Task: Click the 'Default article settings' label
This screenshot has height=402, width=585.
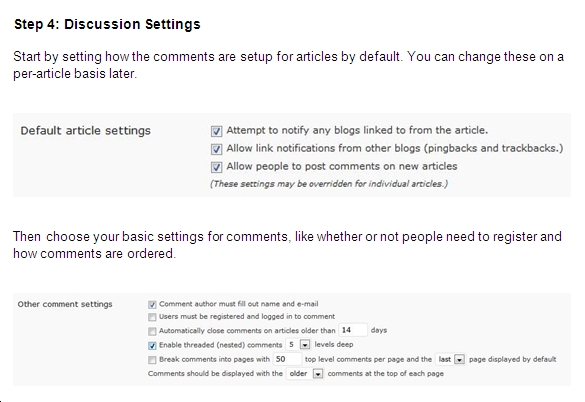Action: pyautogui.click(x=85, y=131)
